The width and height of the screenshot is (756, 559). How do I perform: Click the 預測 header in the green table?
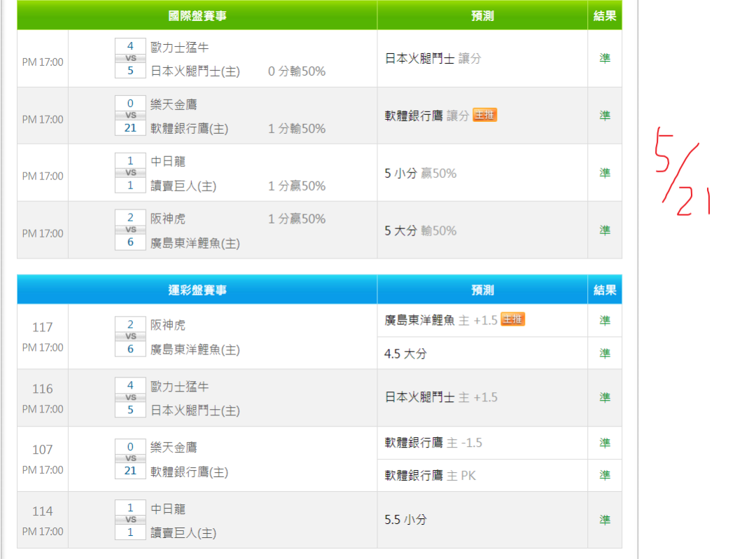[x=482, y=15]
